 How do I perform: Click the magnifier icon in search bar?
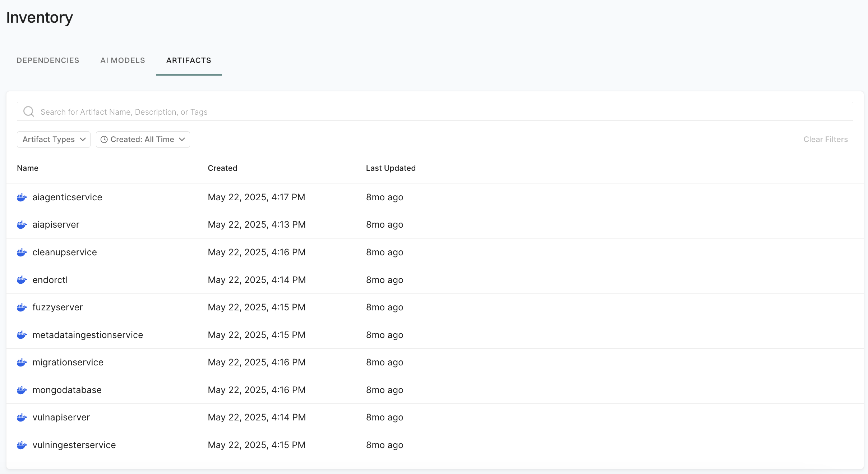[29, 111]
